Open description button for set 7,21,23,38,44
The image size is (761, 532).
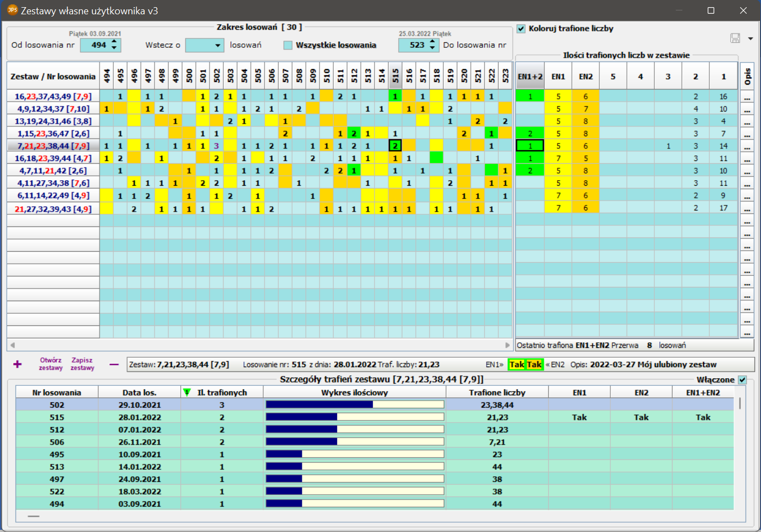(x=747, y=146)
